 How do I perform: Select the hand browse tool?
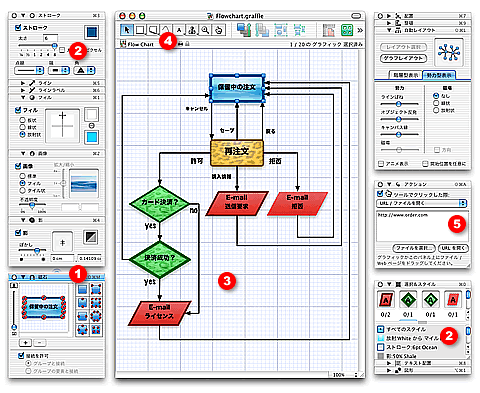click(218, 30)
